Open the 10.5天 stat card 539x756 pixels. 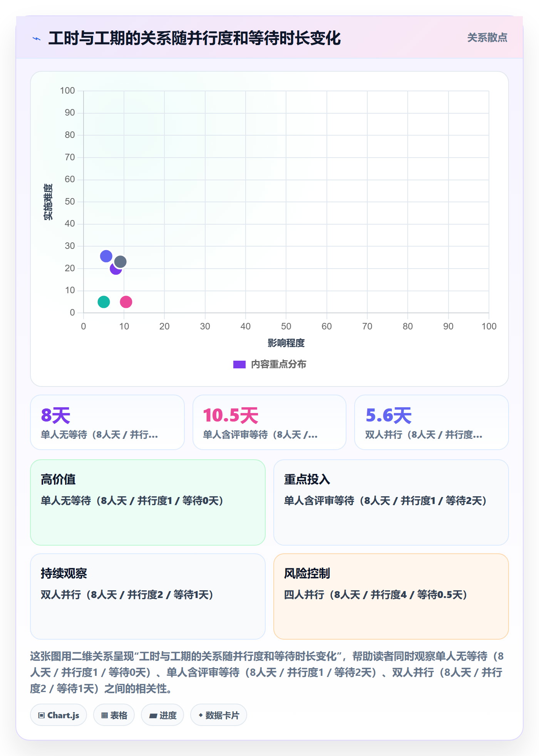click(x=269, y=422)
